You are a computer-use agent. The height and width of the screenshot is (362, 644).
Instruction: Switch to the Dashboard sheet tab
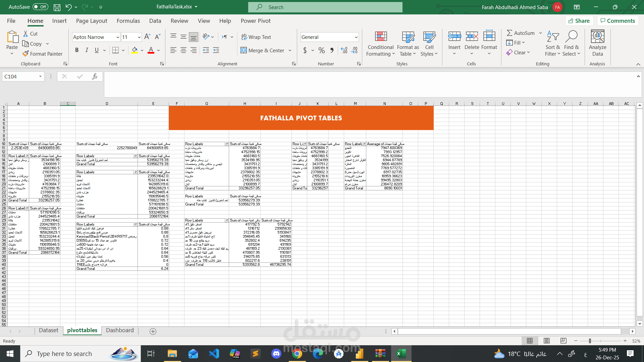tap(120, 330)
